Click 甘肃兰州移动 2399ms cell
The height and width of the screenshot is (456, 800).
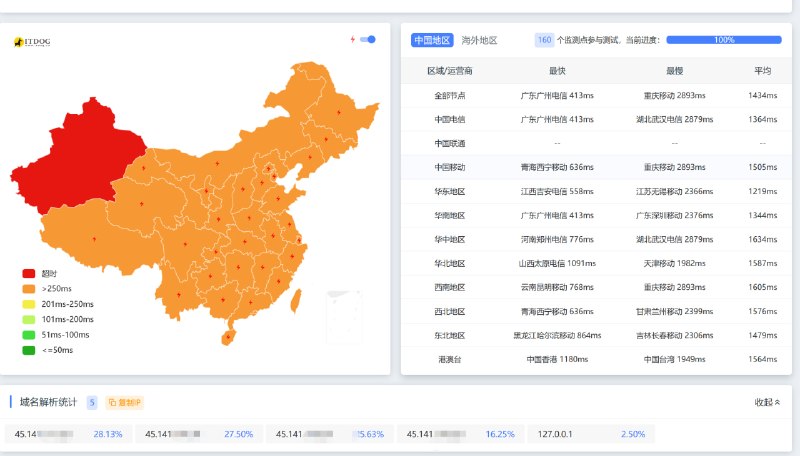[674, 311]
